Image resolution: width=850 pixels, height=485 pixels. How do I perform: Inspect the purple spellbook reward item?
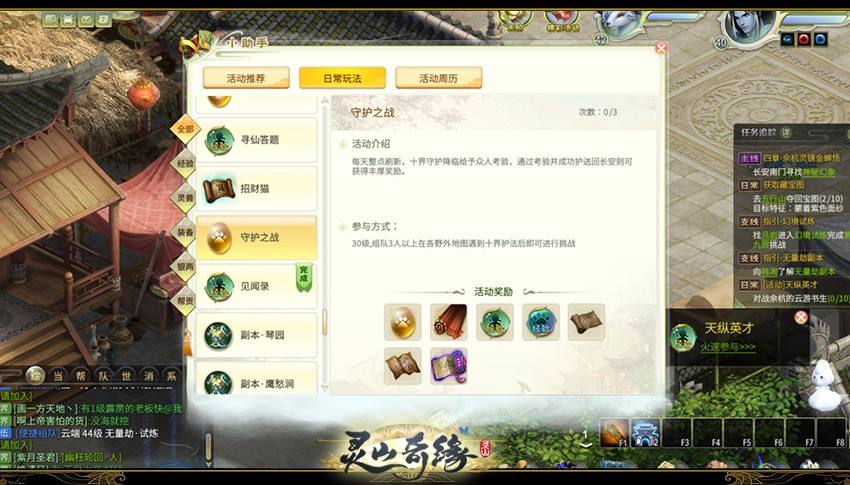point(448,366)
